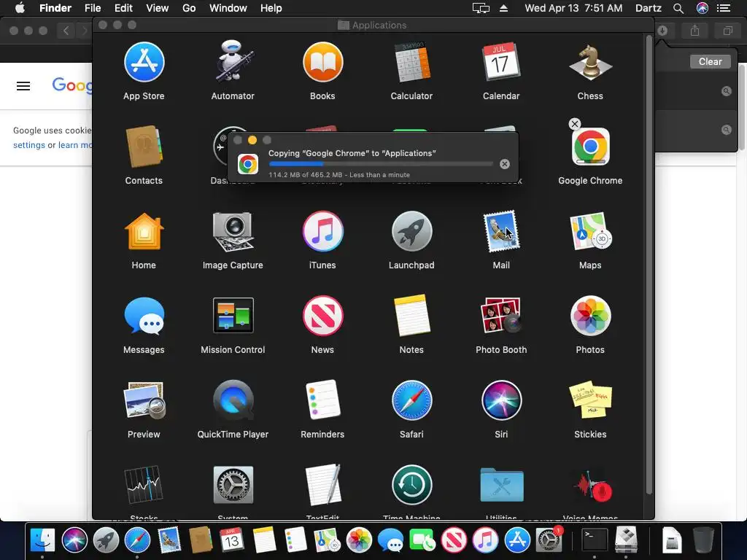
Task: Select Mail app in Applications window
Action: click(x=501, y=231)
